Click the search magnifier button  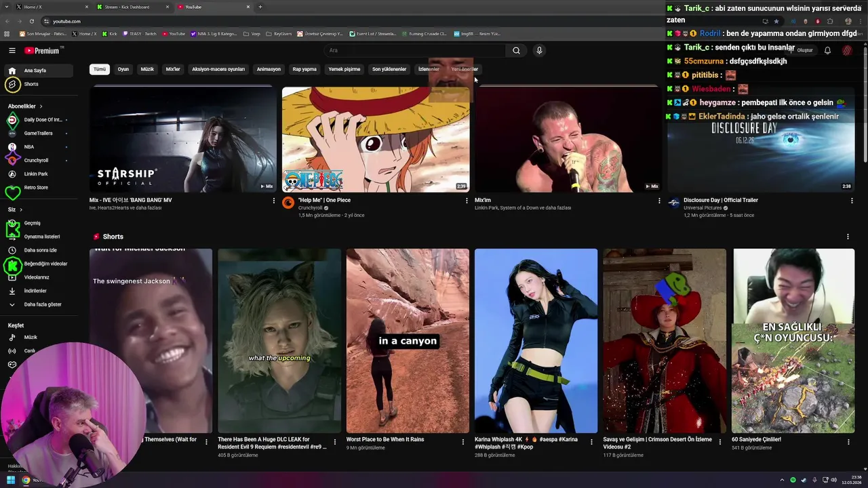pyautogui.click(x=516, y=50)
